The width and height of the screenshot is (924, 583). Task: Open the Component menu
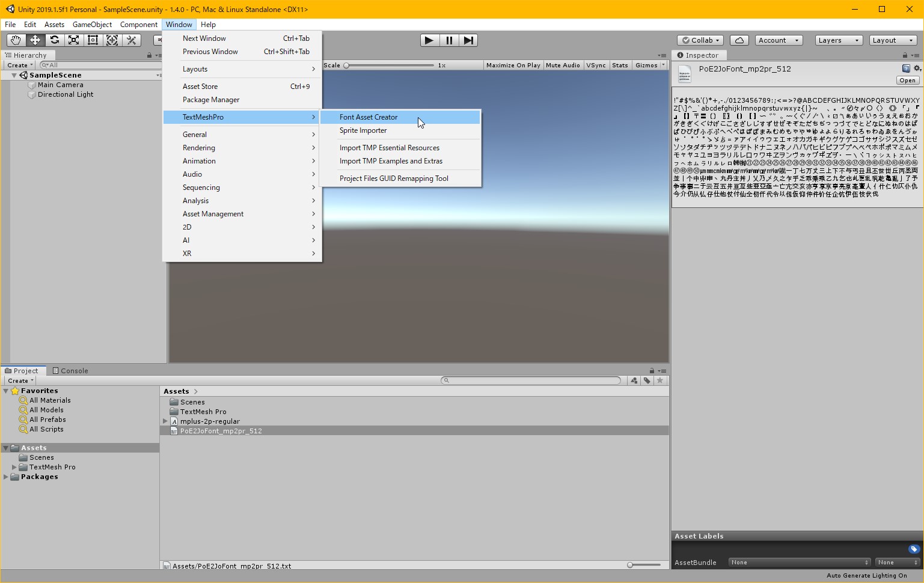(139, 25)
